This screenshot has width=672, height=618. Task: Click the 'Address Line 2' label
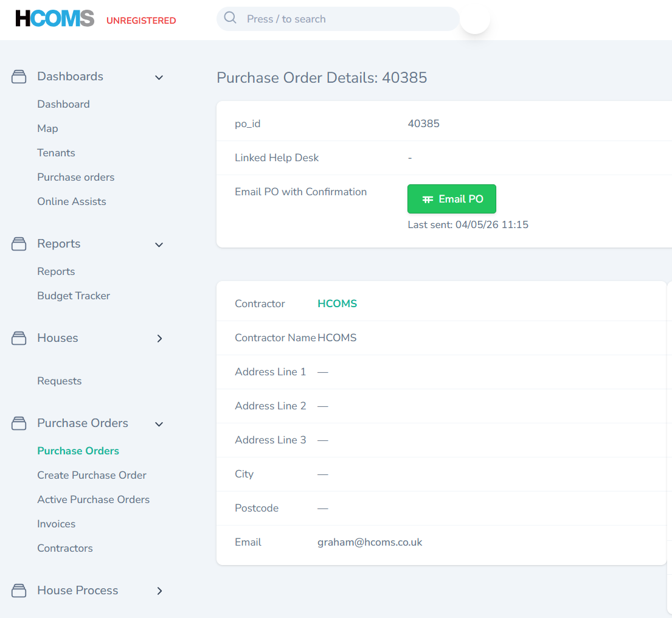click(x=271, y=406)
